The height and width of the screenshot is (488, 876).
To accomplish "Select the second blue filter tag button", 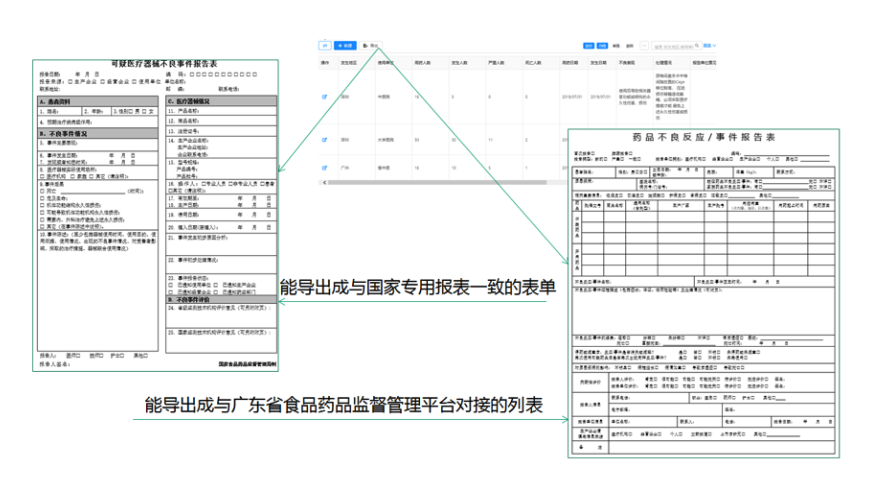I will (602, 46).
